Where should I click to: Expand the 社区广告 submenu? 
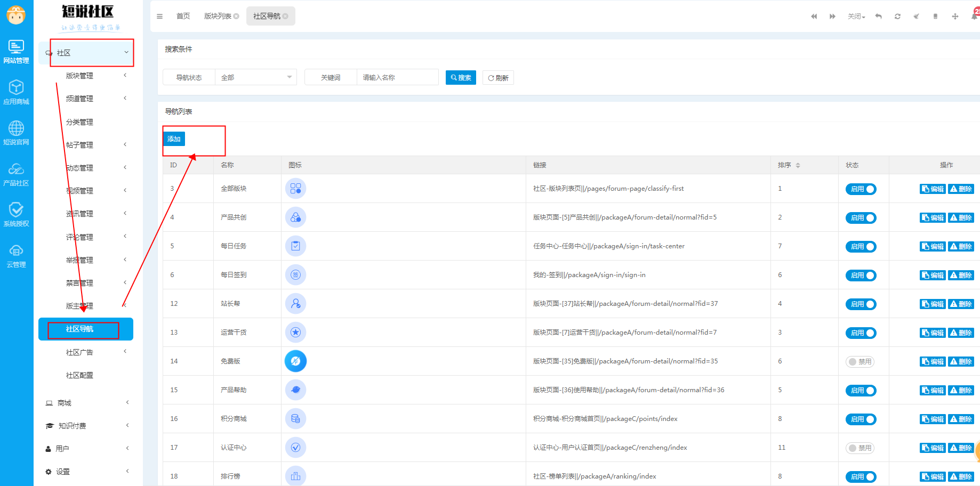coord(86,352)
